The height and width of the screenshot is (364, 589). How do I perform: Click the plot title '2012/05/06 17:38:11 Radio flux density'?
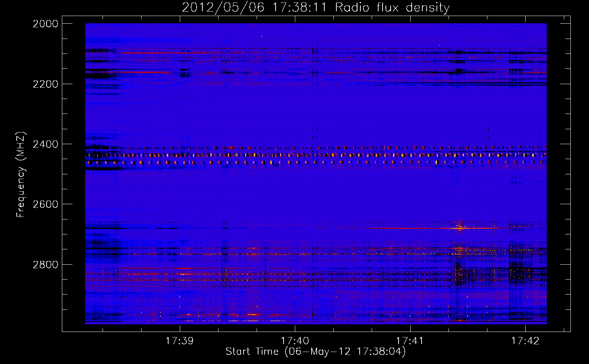(x=316, y=7)
